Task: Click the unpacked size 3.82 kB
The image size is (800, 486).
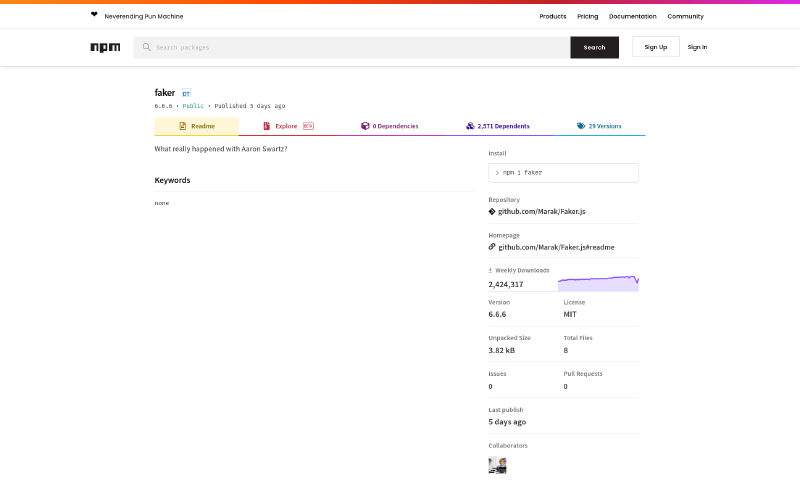Action: point(502,350)
